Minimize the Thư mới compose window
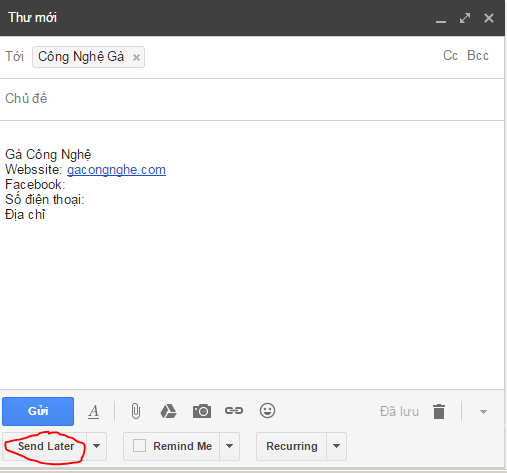Viewport: 507px width, 473px height. point(441,22)
